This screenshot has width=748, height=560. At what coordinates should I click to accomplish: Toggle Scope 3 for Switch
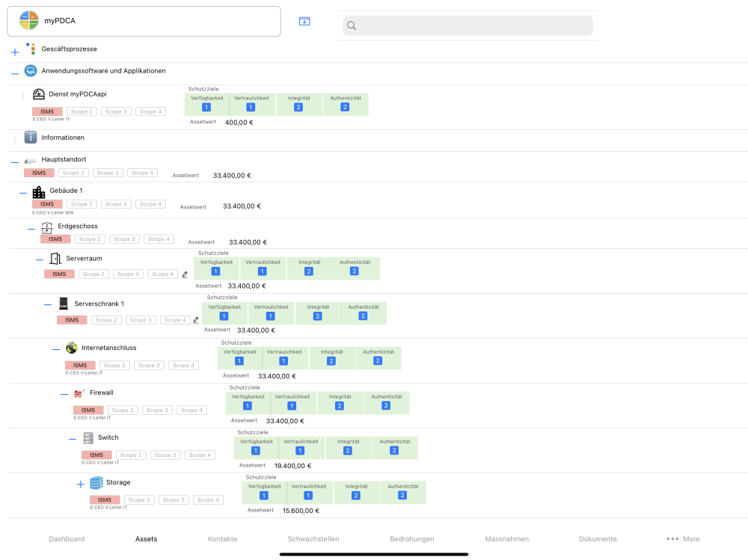(165, 455)
